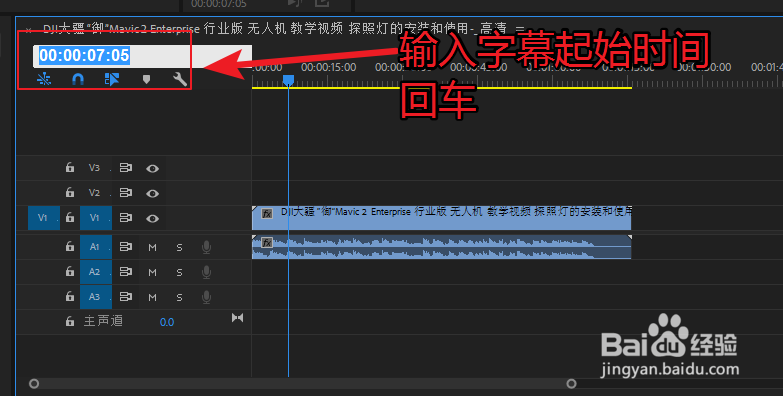Select the audio clip on A1
The height and width of the screenshot is (396, 783).
442,247
